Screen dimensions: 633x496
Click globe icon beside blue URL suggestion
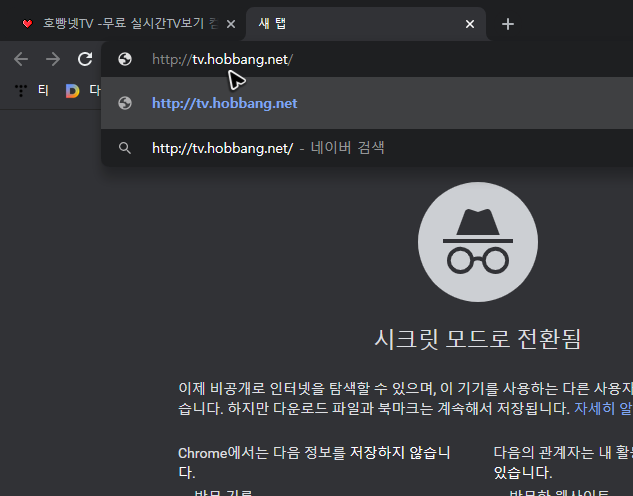coord(125,103)
